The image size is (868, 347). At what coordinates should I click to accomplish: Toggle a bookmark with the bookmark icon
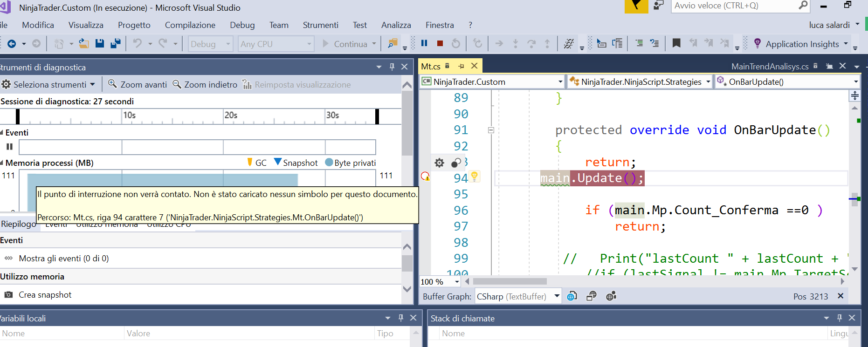pyautogui.click(x=676, y=43)
